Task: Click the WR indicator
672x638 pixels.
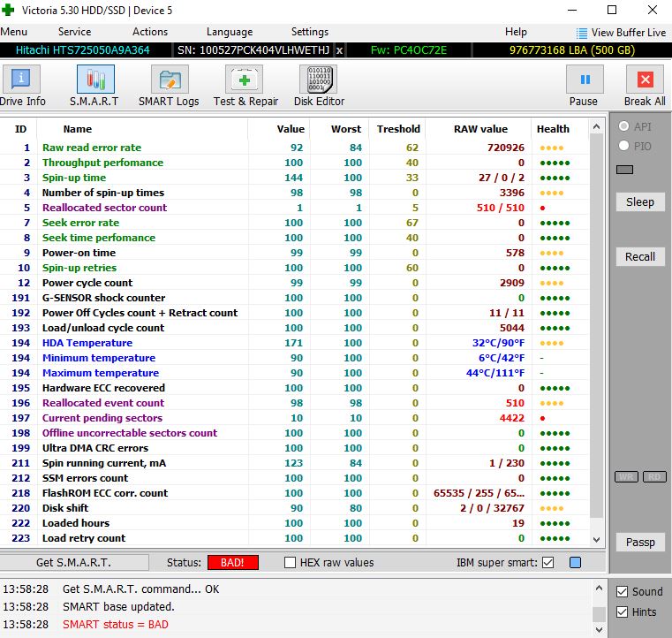Action: coord(626,477)
